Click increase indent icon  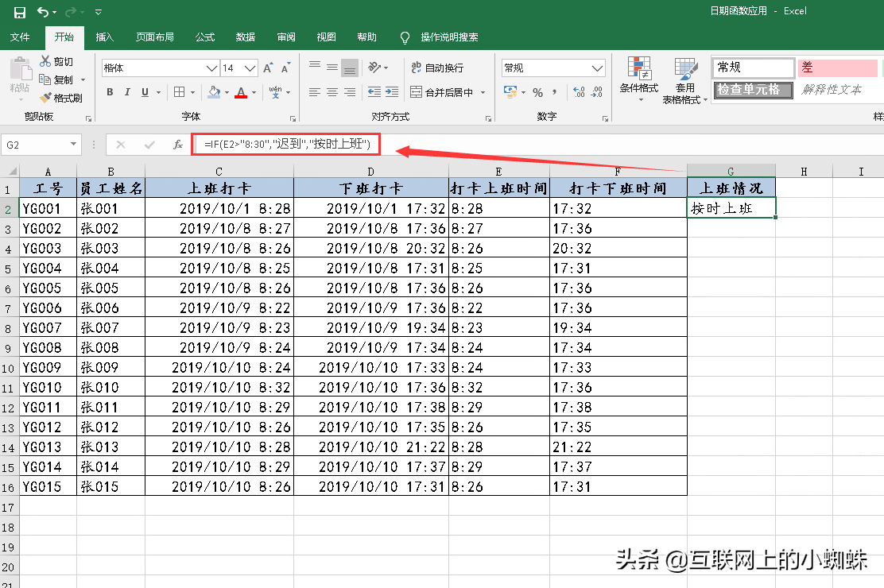point(392,92)
